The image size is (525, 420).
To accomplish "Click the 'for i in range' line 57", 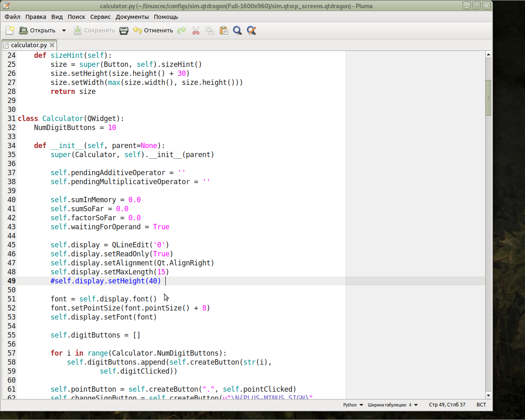I will point(139,353).
